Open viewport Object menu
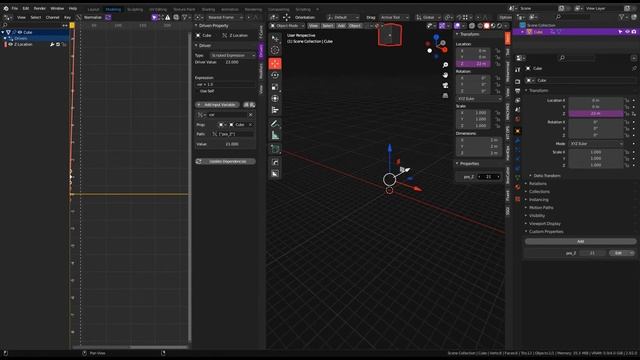This screenshot has width=640, height=360. point(355,26)
